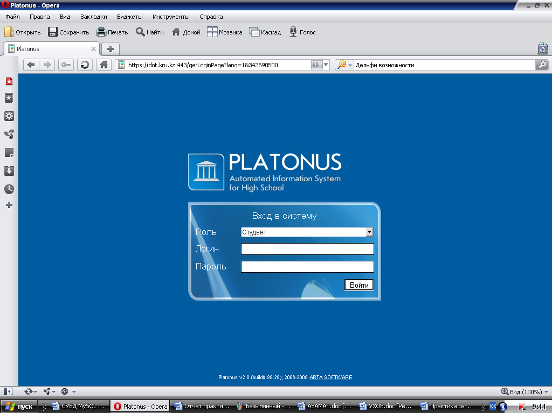Viewport: 552px width, 413px height.
Task: Open the wand password key button
Action: point(66,65)
